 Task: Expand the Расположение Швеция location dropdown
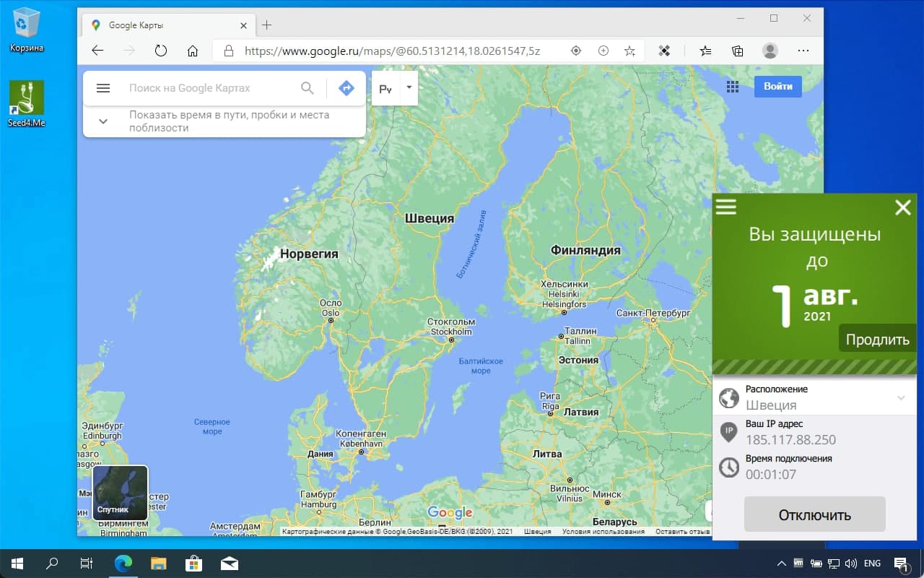901,398
